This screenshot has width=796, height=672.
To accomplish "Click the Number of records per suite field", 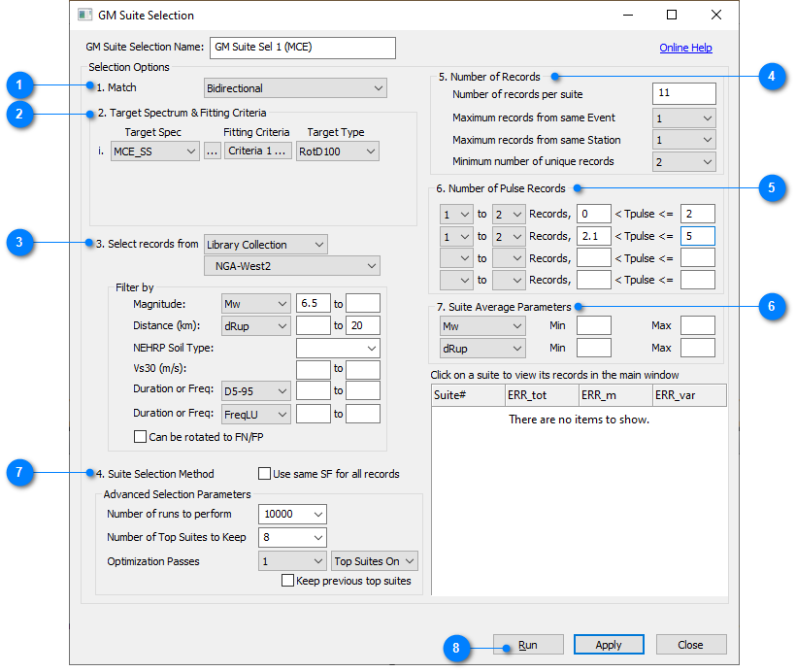I will [x=683, y=93].
